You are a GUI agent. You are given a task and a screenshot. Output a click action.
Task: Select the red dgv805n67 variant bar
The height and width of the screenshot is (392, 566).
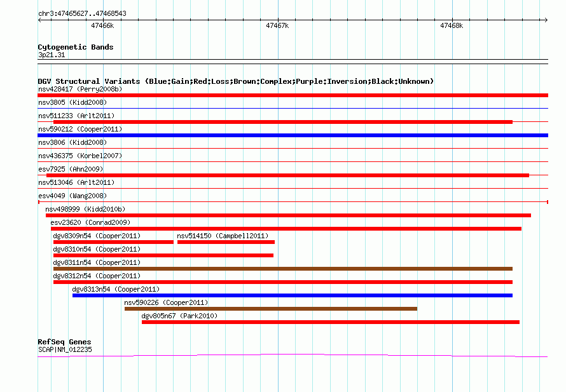point(331,322)
